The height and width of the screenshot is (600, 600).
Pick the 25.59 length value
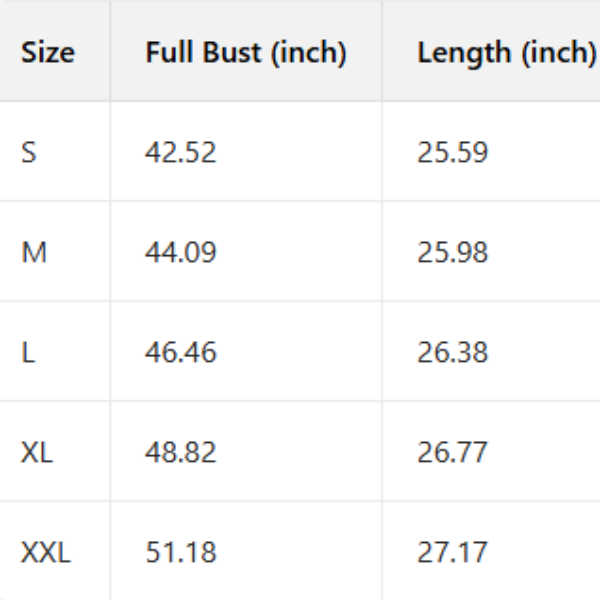click(453, 153)
